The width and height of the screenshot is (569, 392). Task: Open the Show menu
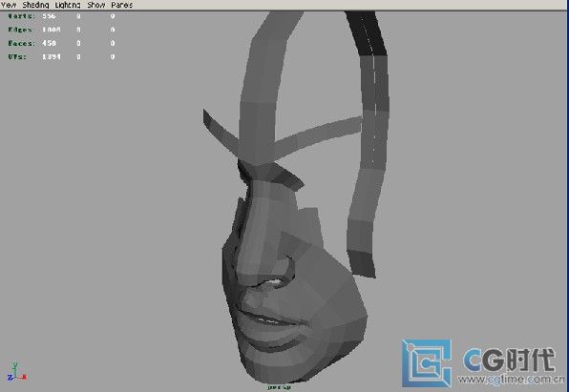pyautogui.click(x=96, y=5)
